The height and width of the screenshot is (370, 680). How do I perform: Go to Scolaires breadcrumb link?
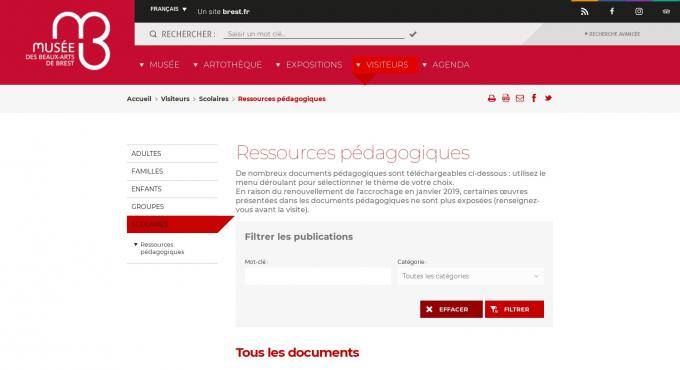coord(213,99)
